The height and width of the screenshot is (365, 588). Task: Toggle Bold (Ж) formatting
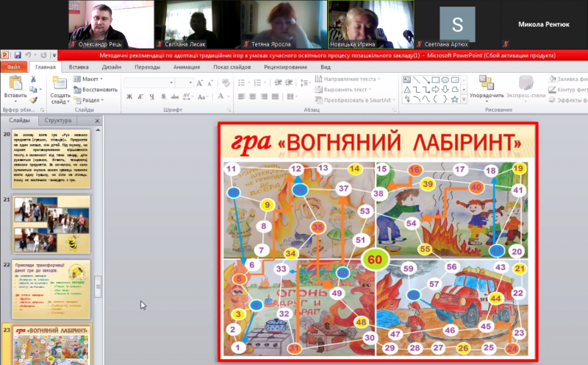[x=129, y=96]
